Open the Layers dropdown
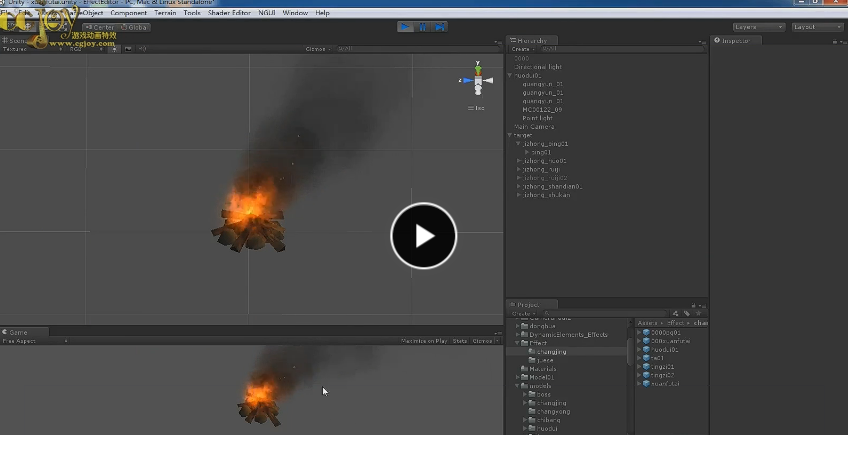 point(758,27)
